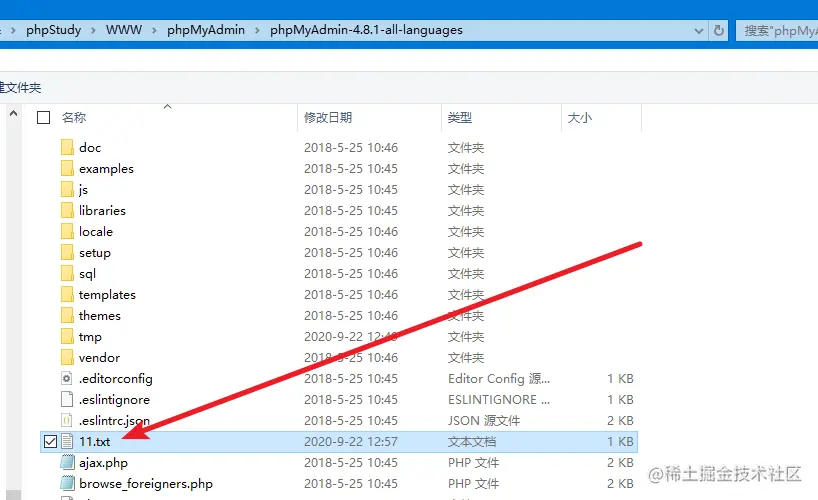Sort files by the 大小 column header
This screenshot has width=818, height=500.
[x=580, y=117]
